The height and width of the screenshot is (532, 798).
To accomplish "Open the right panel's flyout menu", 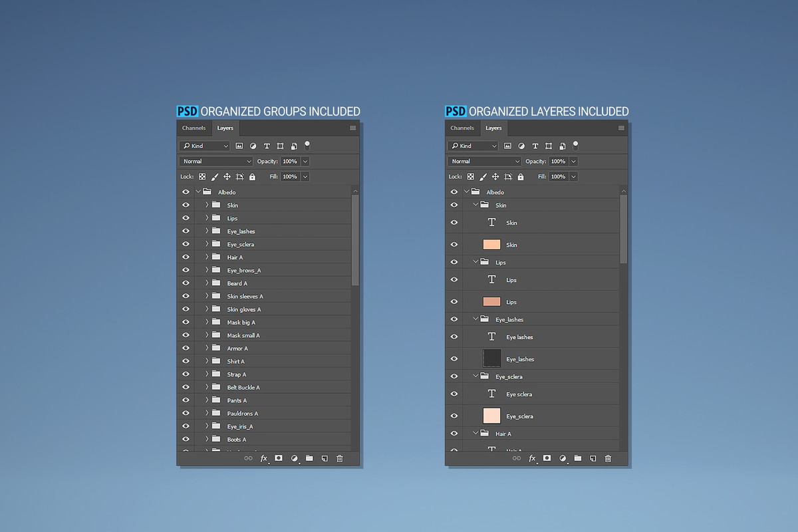I will click(621, 128).
